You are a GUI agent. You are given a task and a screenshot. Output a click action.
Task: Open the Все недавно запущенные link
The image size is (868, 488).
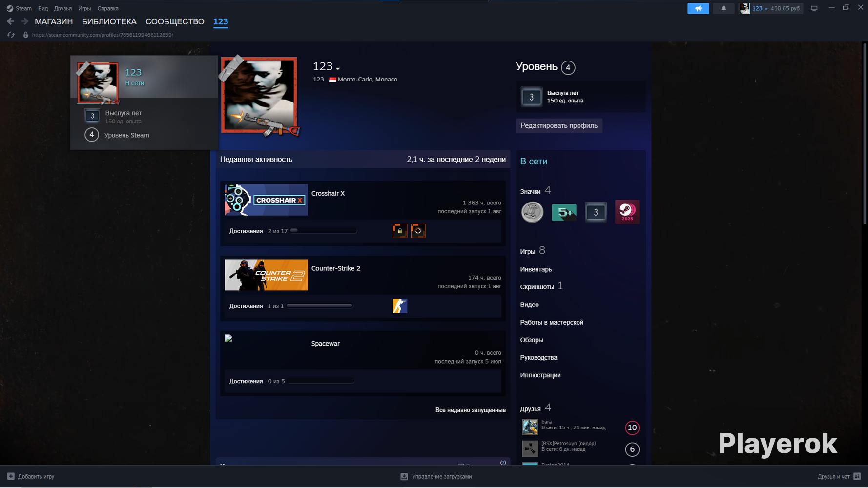click(x=471, y=410)
